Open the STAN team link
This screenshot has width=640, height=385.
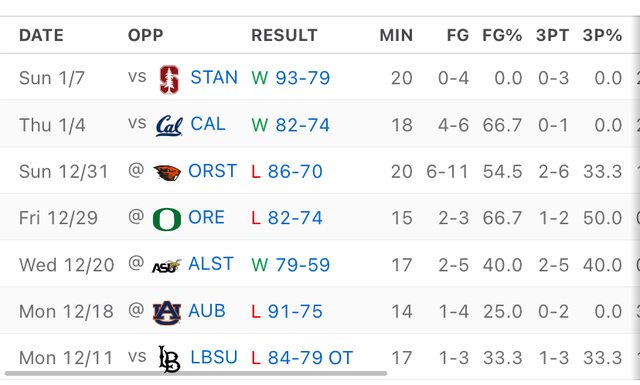pos(214,78)
